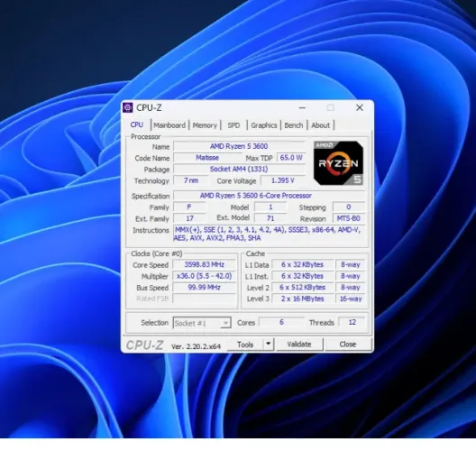Click the Model value 1
476x451 pixels.
pyautogui.click(x=270, y=207)
